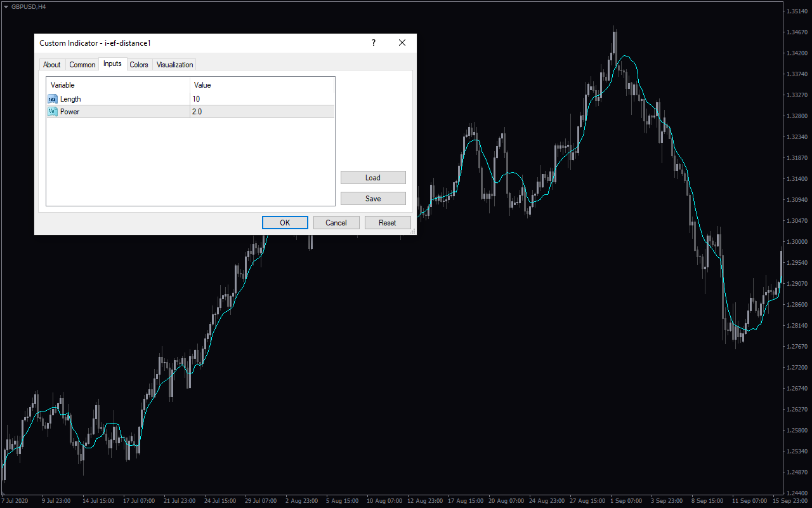Click Save to export input settings
Screen dimensions: 812x508
click(x=373, y=199)
